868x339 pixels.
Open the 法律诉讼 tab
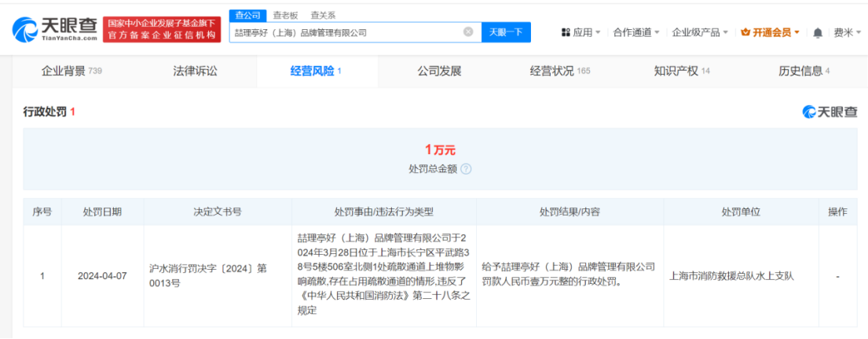coord(196,71)
